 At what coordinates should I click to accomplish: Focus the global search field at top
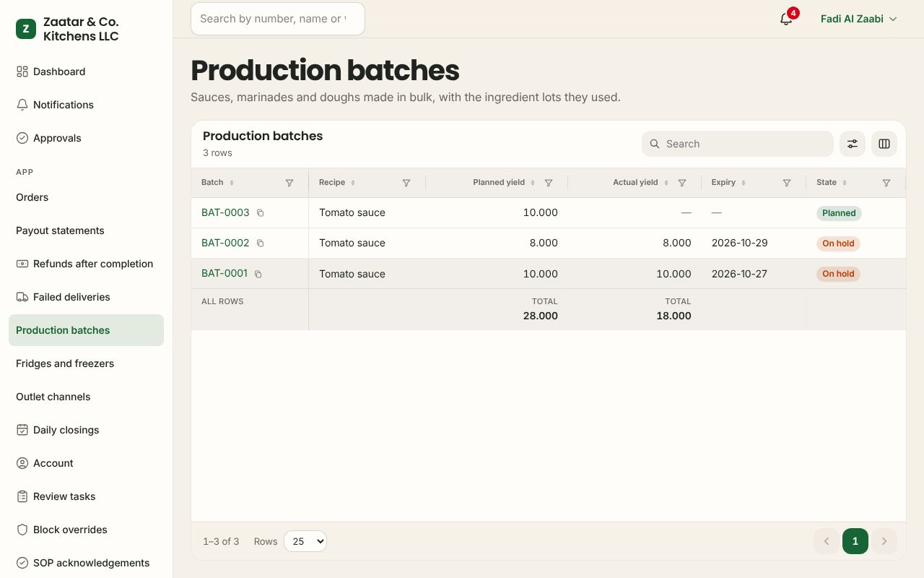coord(278,19)
